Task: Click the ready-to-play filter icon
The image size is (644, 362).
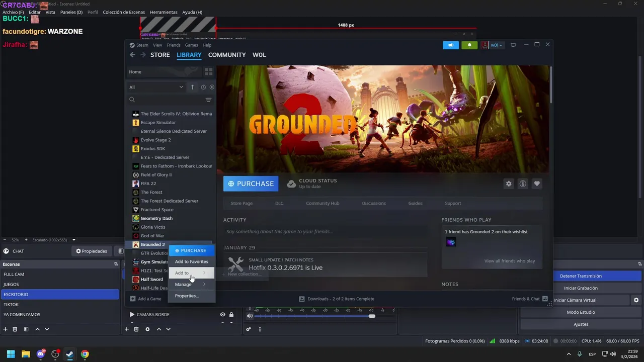Action: [212, 87]
